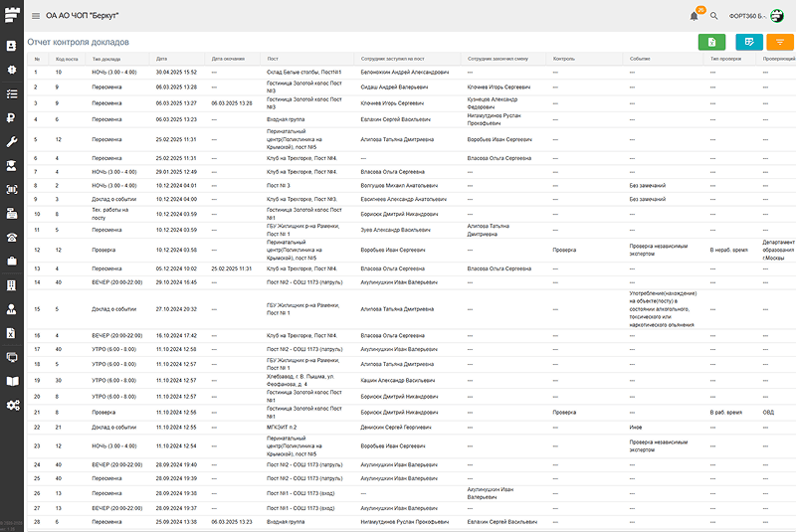Sort by the Тип доклада column header
This screenshot has height=532, width=796.
[x=106, y=59]
